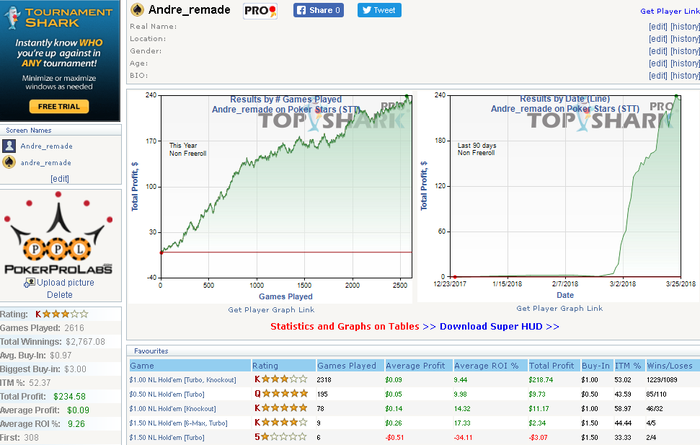Edit the Age field

pyautogui.click(x=658, y=63)
